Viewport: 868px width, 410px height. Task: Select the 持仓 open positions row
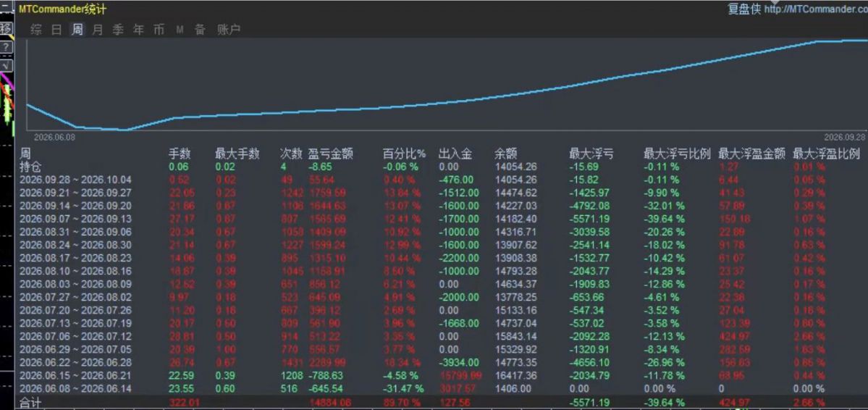(441, 167)
